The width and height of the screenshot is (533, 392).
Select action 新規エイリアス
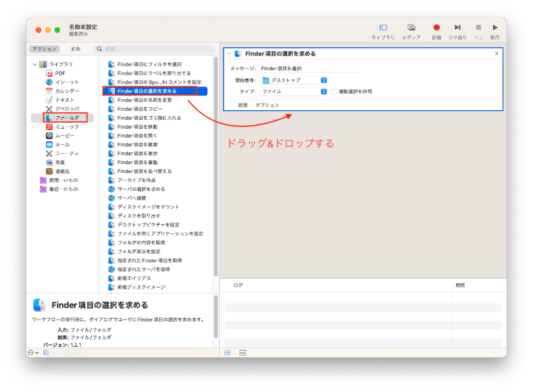click(x=130, y=278)
